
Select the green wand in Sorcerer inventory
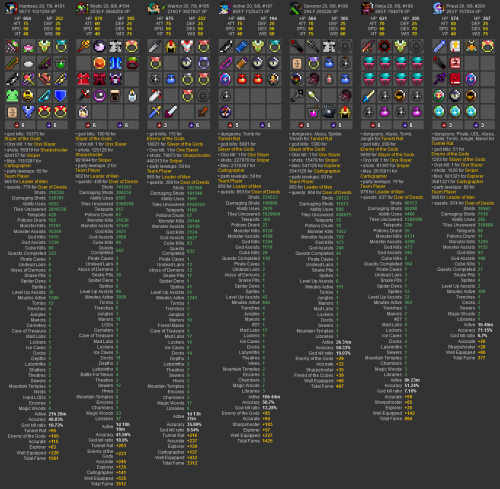tap(313, 96)
